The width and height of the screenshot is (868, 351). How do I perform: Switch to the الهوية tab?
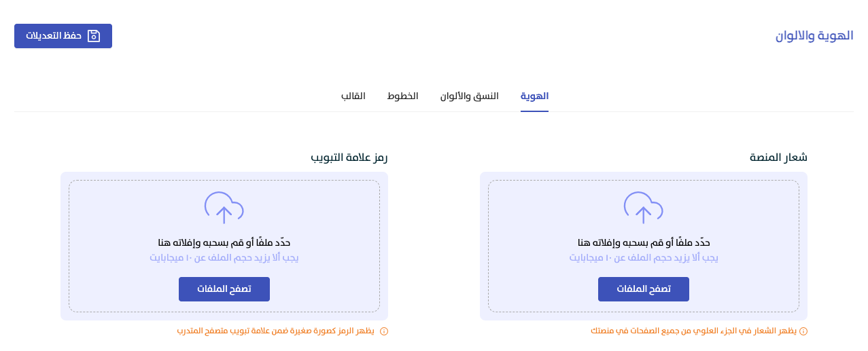534,96
